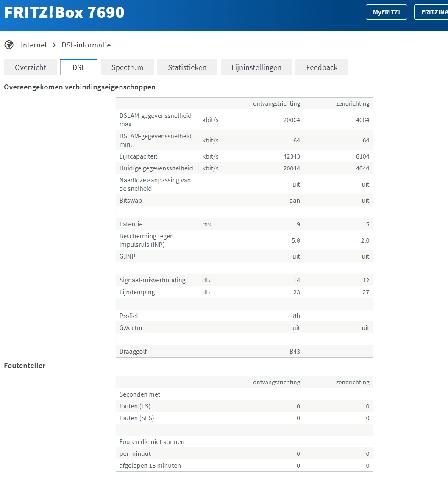
Task: Go to the Lijninstellingen tab
Action: (x=256, y=67)
